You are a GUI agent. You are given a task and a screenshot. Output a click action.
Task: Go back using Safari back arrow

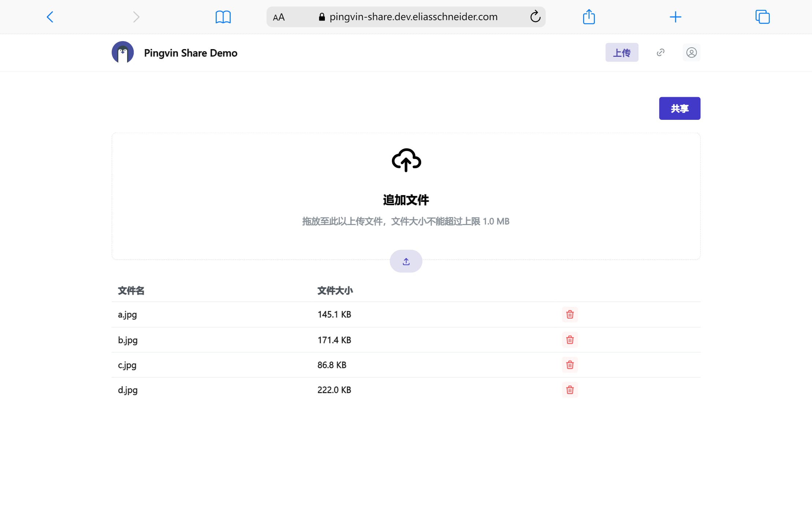pyautogui.click(x=50, y=17)
